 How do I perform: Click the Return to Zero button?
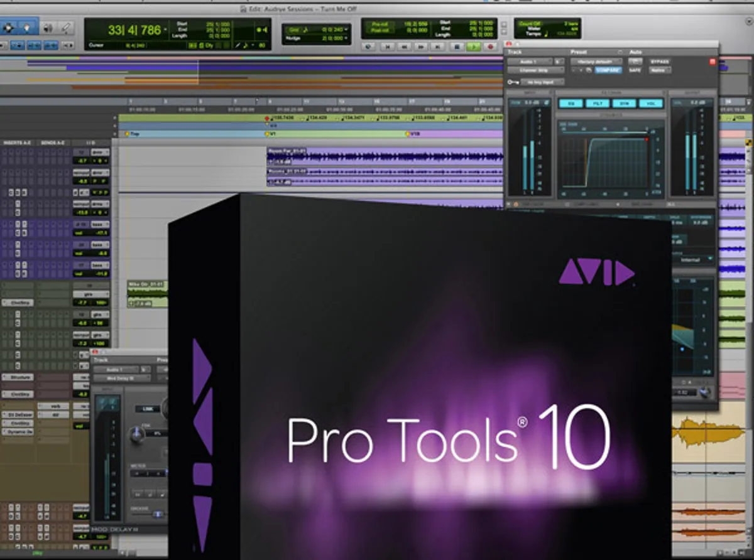pyautogui.click(x=388, y=46)
